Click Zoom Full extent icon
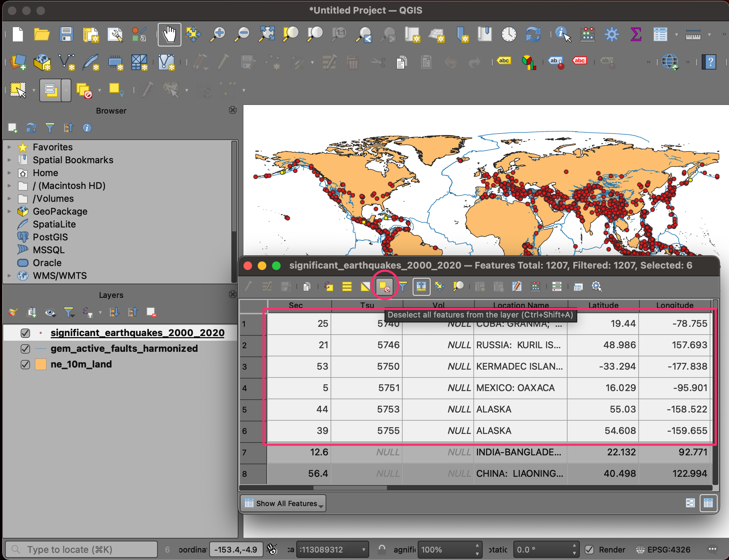This screenshot has height=560, width=729. pyautogui.click(x=267, y=35)
